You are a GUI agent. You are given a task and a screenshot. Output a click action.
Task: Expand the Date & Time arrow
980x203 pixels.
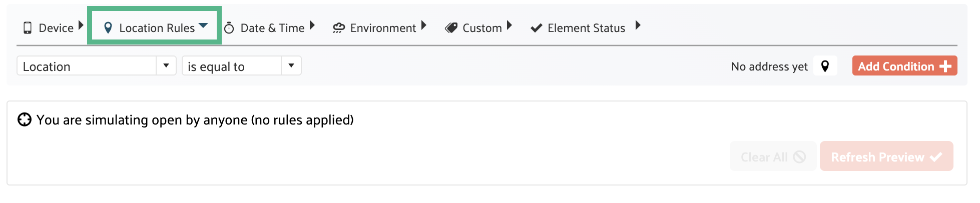[312, 25]
